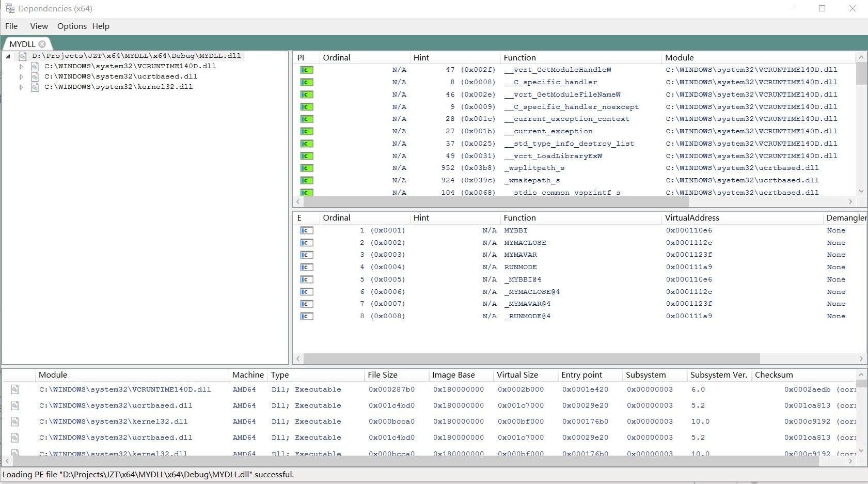Select the MYMACLOSE export row

click(579, 243)
